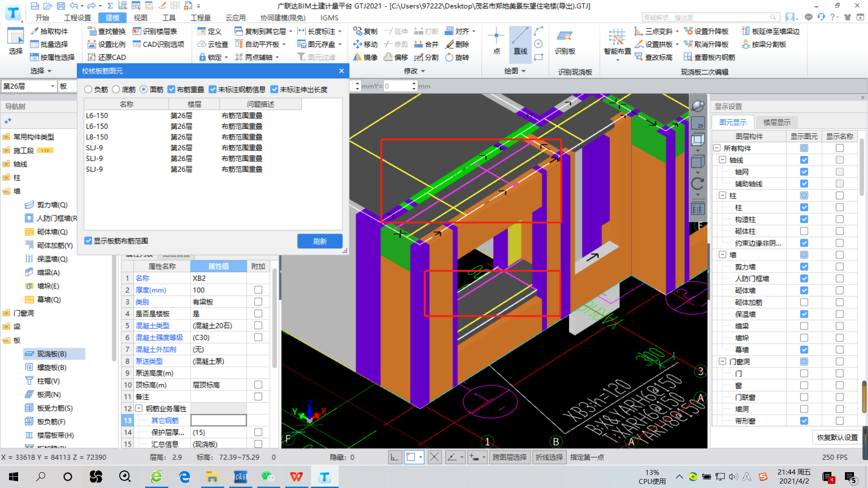Open WPS Office from taskbar
This screenshot has width=868, height=488.
[297, 477]
